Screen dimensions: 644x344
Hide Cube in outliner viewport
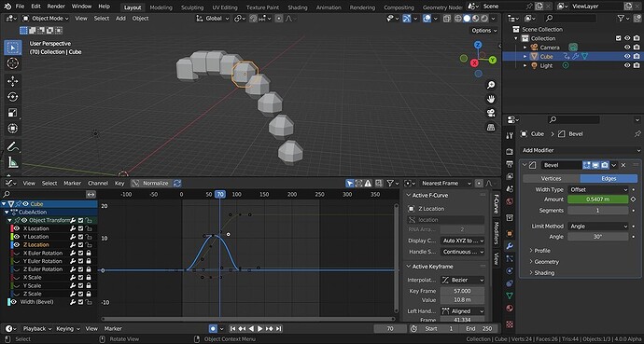[x=627, y=57]
